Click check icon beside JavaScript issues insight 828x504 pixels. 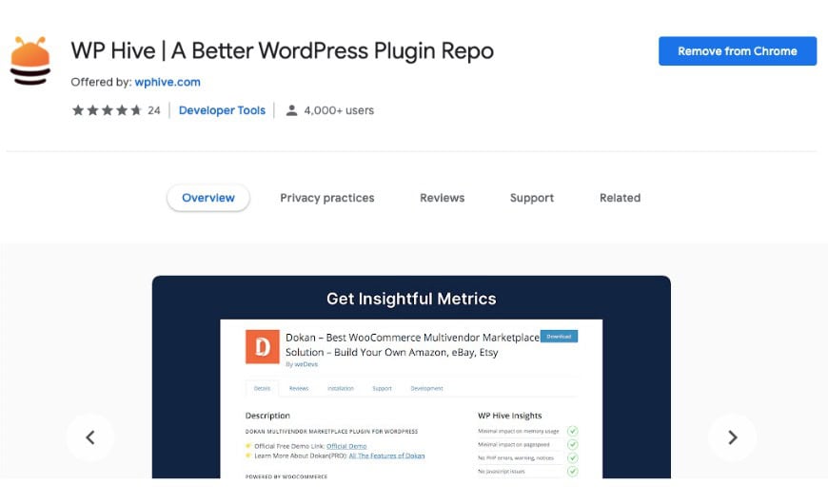point(572,471)
